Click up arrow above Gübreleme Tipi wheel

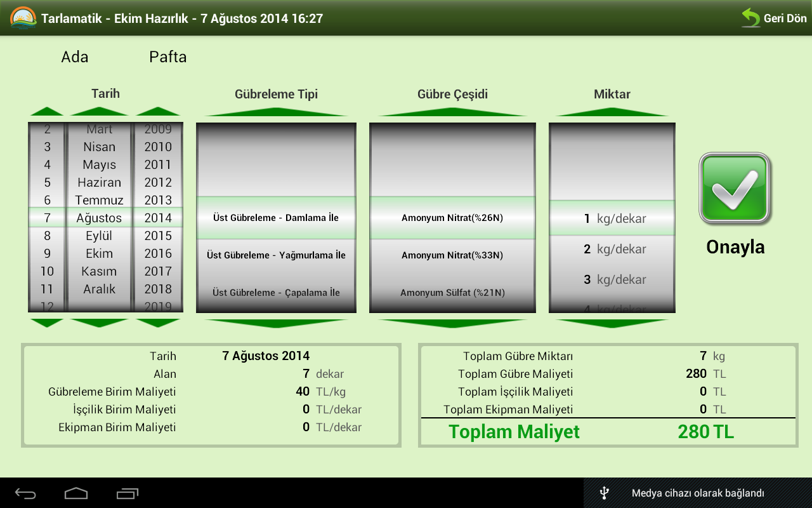click(x=276, y=111)
